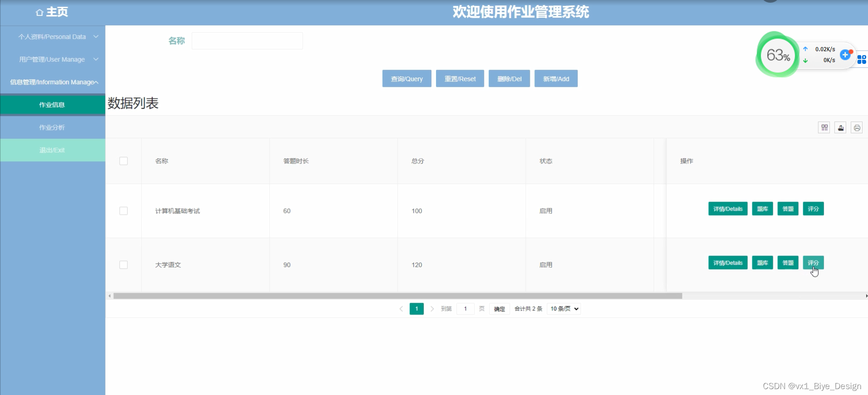Viewport: 868px width, 395px height.
Task: Click the 查询/Query button
Action: (x=407, y=78)
